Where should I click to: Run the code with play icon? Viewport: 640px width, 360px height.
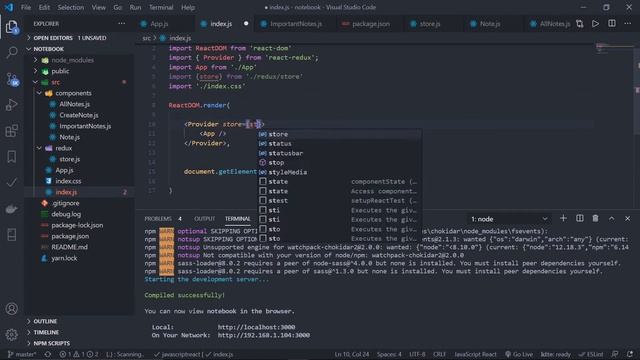(x=596, y=24)
